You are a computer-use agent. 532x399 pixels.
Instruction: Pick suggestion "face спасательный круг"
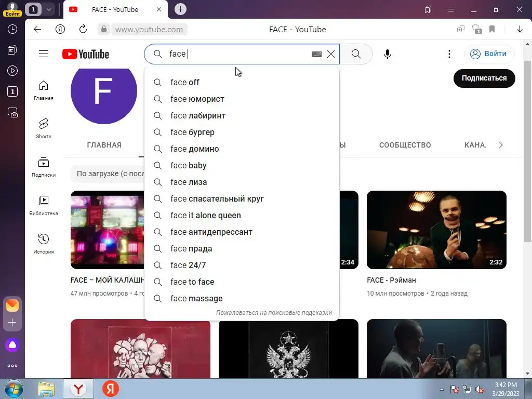tap(242, 199)
